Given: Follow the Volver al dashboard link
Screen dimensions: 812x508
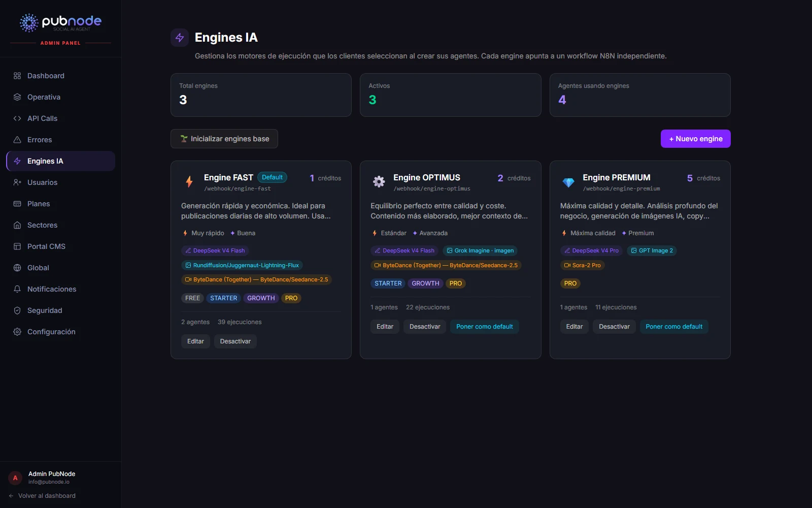Looking at the screenshot, I should tap(42, 496).
